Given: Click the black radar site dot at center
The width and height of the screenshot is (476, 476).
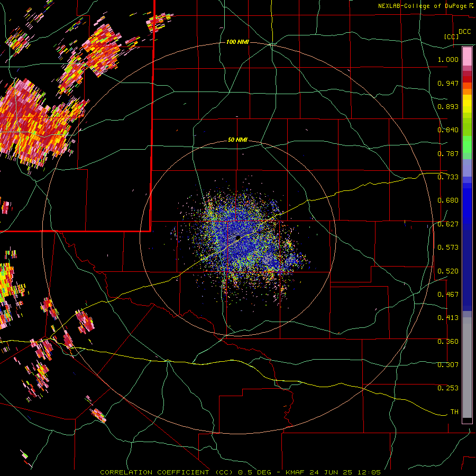Looking at the screenshot, I should 238,237.
